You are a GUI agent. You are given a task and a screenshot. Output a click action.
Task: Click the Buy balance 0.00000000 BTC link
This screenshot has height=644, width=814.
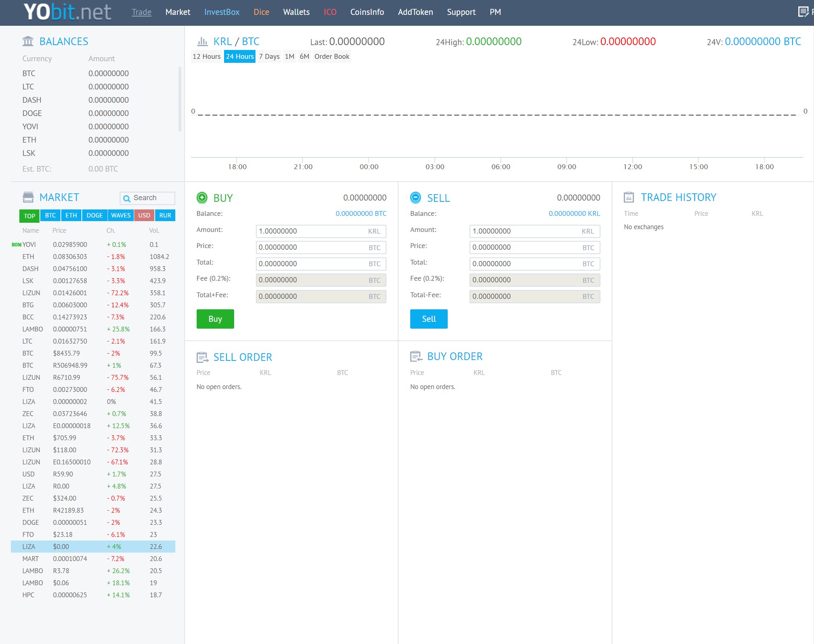(x=361, y=213)
